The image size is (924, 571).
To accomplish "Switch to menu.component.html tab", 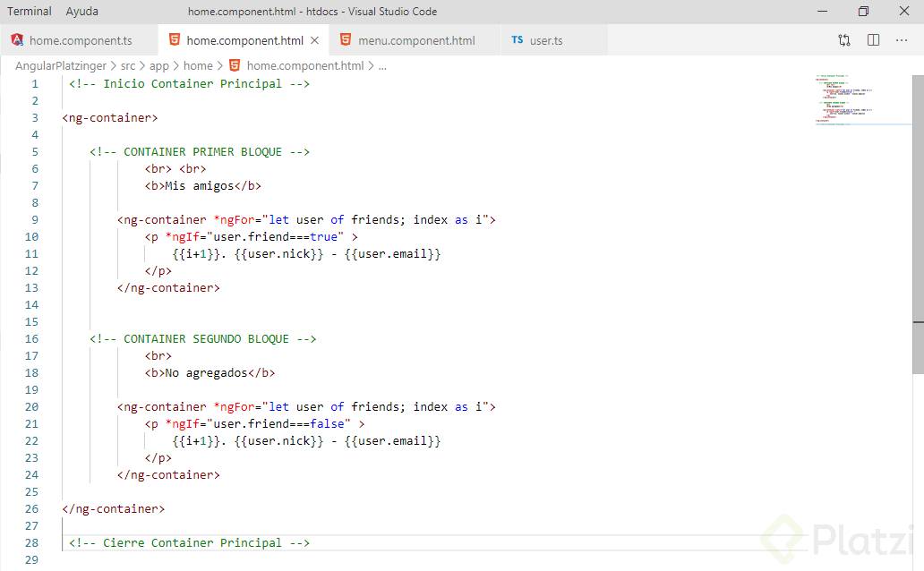I will [416, 40].
